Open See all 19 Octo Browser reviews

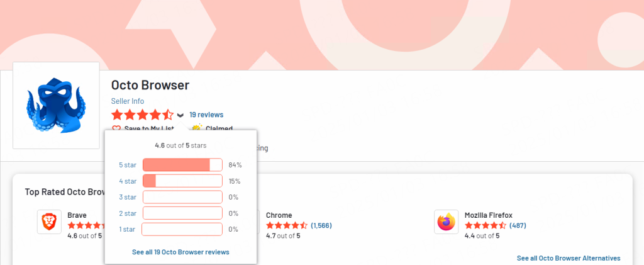(x=180, y=252)
